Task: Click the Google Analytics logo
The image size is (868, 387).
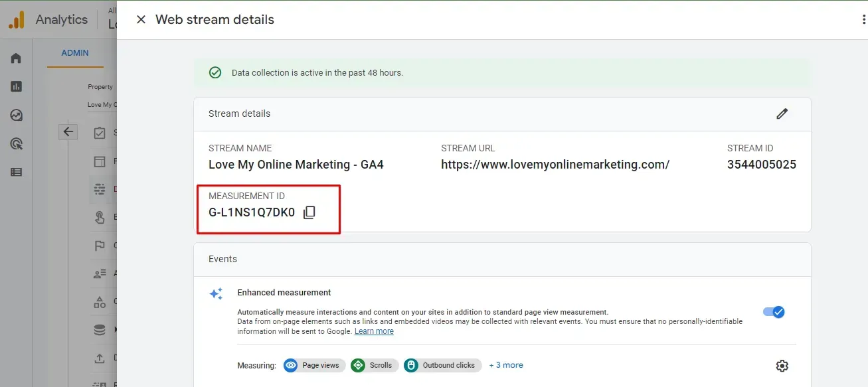Action: 17,20
